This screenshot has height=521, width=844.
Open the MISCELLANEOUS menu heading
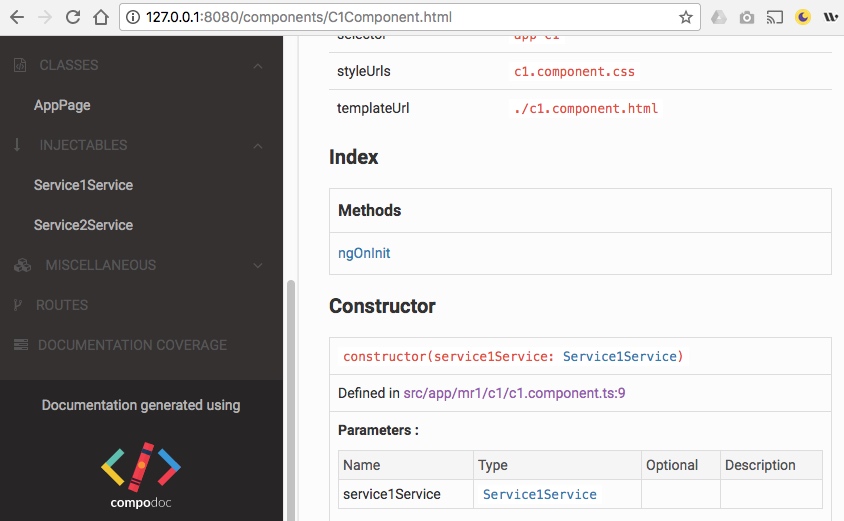coord(101,265)
